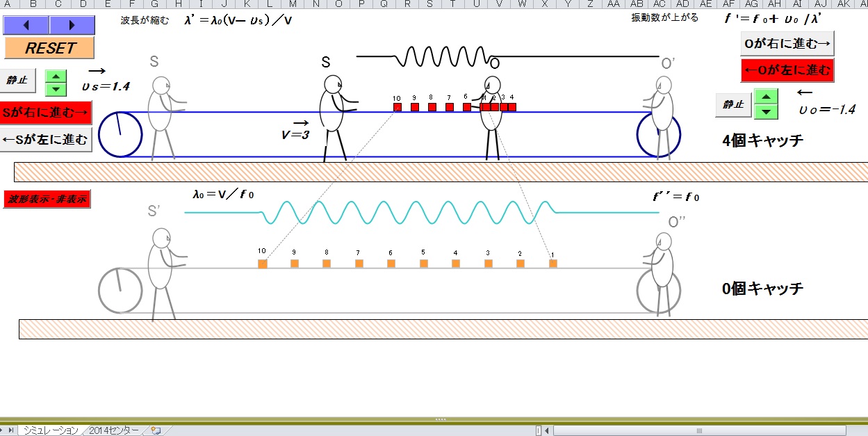Click the λo=V/fo formula
This screenshot has height=436, width=868.
click(223, 195)
